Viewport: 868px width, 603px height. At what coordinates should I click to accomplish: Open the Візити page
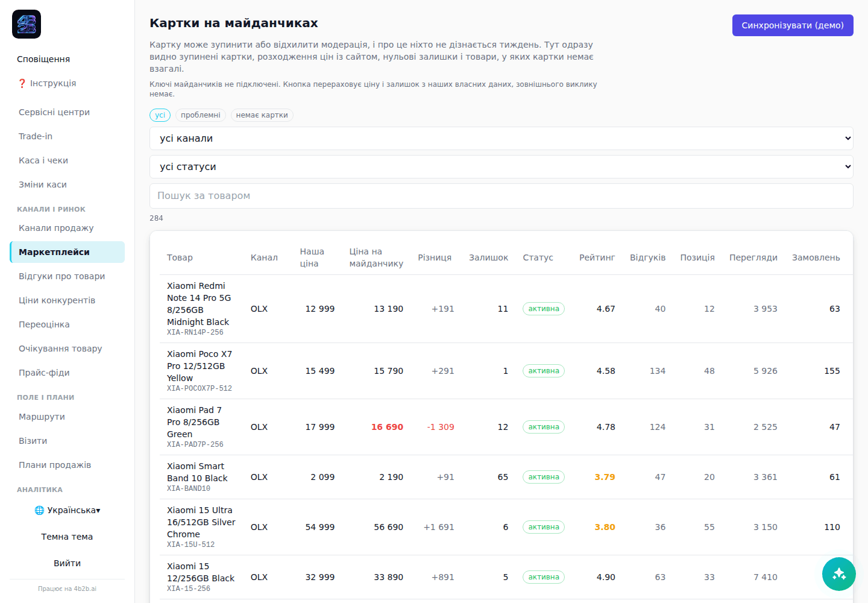click(x=67, y=441)
